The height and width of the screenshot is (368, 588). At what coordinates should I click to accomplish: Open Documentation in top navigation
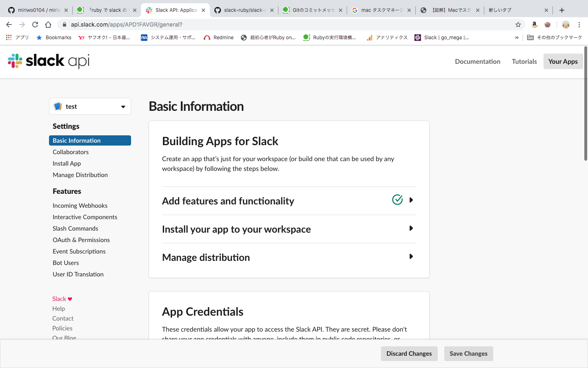point(477,61)
